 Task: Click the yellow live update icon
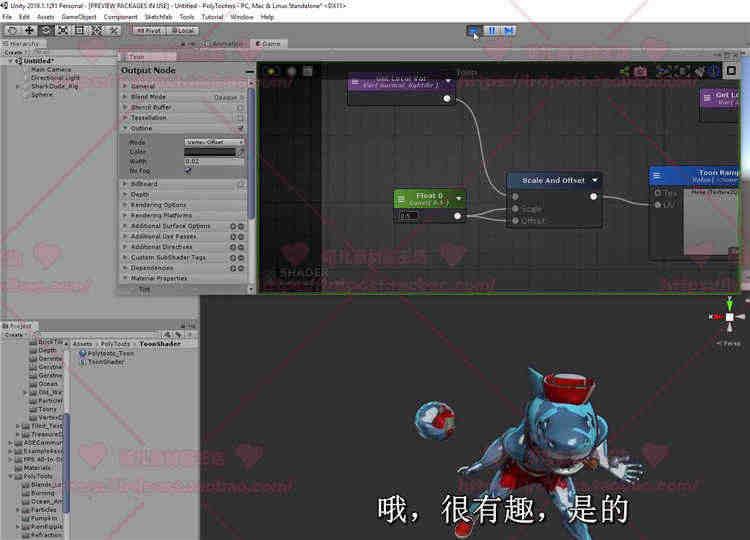(271, 71)
